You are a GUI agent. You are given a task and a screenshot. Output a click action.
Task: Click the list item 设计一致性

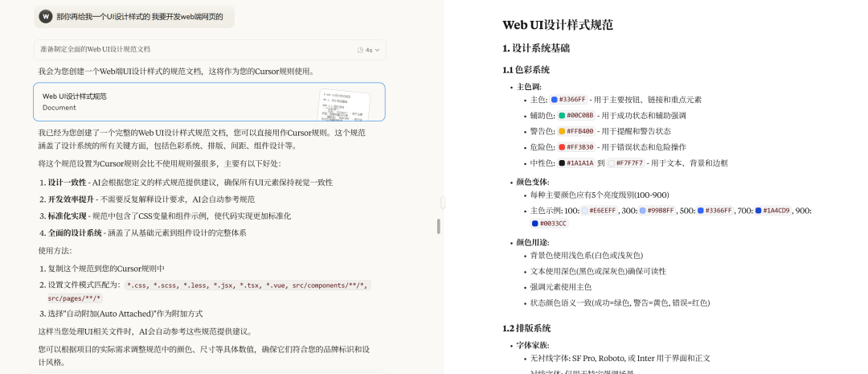click(190, 183)
